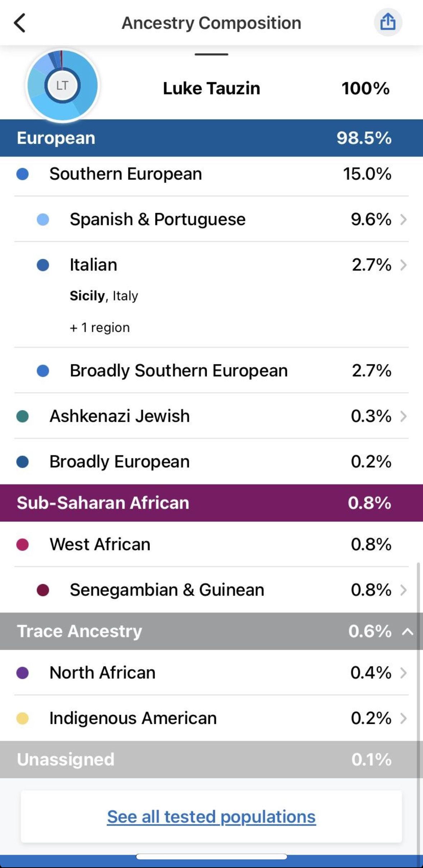Tap See all tested populations link
The image size is (423, 868).
pos(211,817)
